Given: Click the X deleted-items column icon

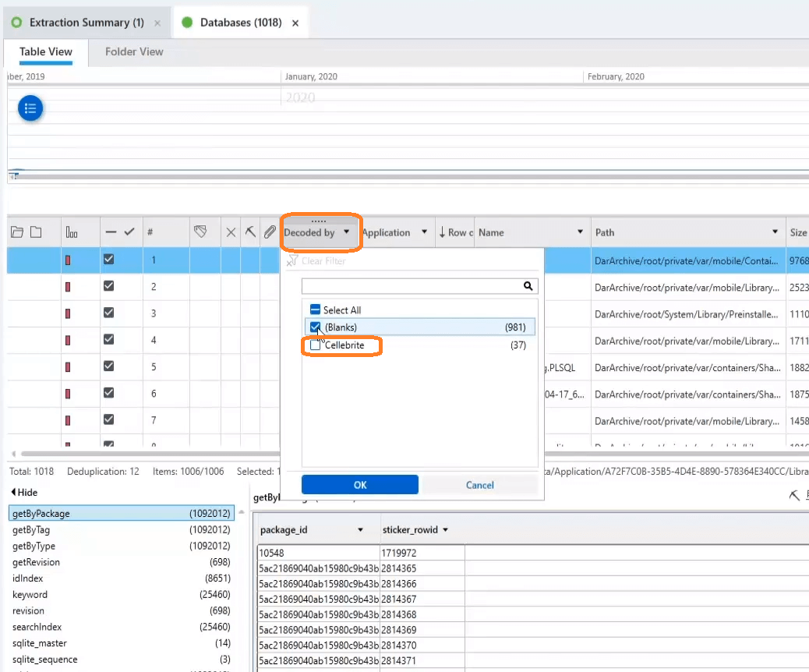Looking at the screenshot, I should tap(230, 231).
